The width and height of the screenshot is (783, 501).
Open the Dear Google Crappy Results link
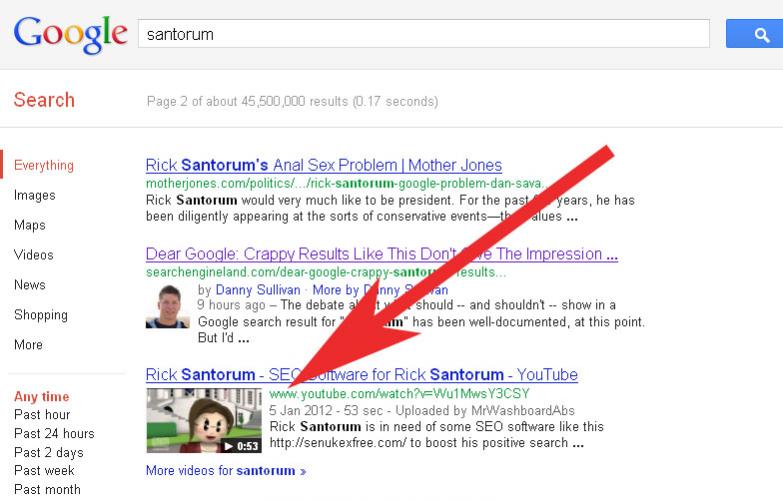click(382, 254)
